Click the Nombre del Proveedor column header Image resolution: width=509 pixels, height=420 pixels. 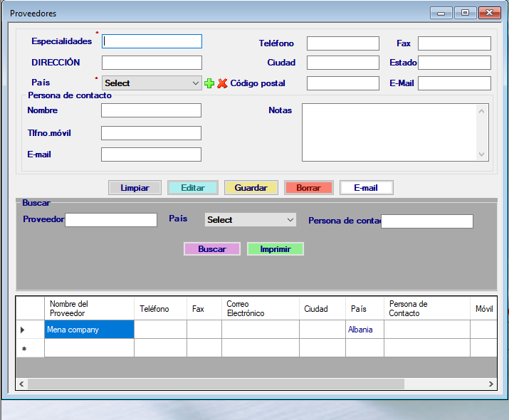[89, 308]
